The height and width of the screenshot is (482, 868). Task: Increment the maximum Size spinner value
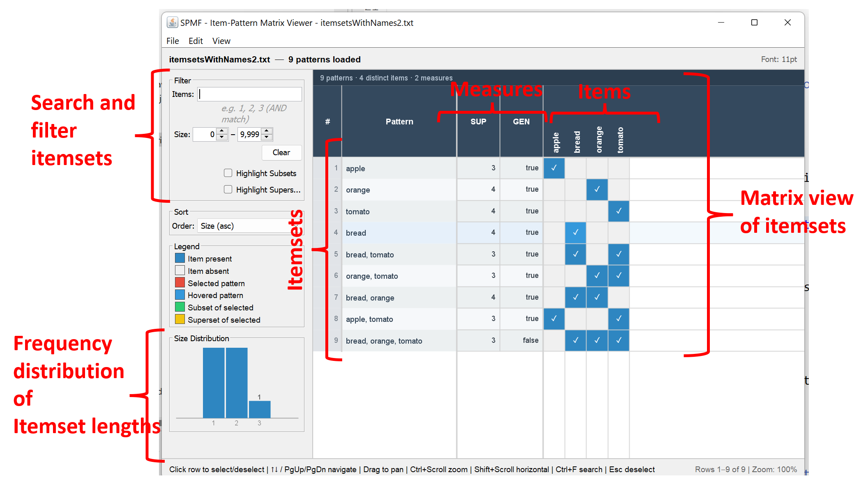click(x=267, y=131)
